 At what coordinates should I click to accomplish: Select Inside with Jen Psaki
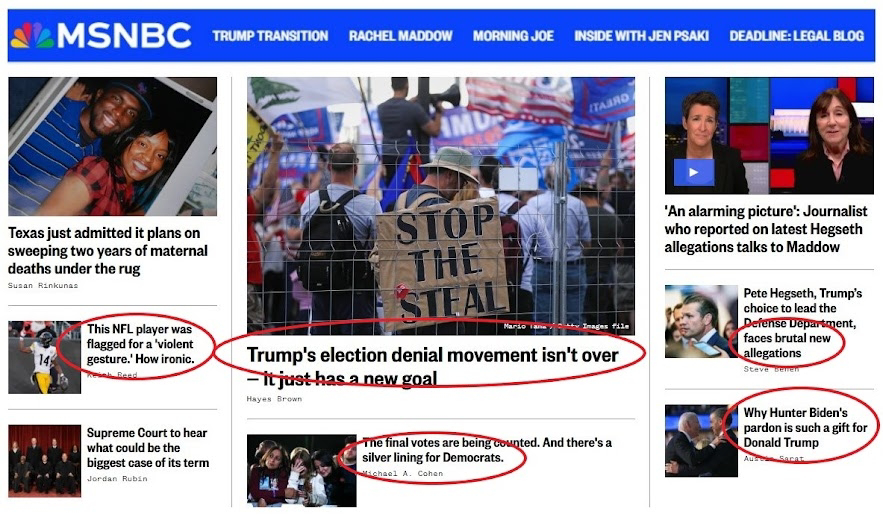641,36
